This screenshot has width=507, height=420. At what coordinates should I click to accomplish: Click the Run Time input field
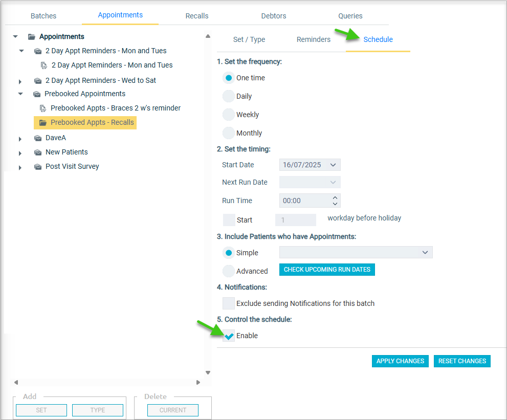point(310,201)
